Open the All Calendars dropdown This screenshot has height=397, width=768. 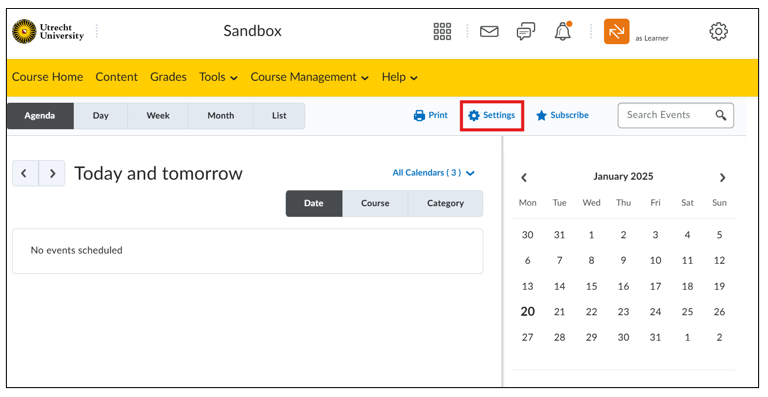click(x=433, y=173)
